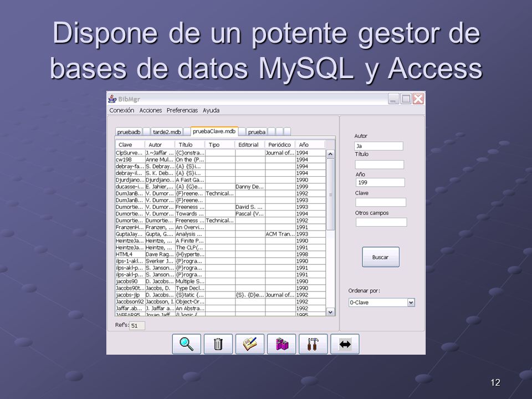
Task: Open the Acciones menu
Action: point(150,110)
